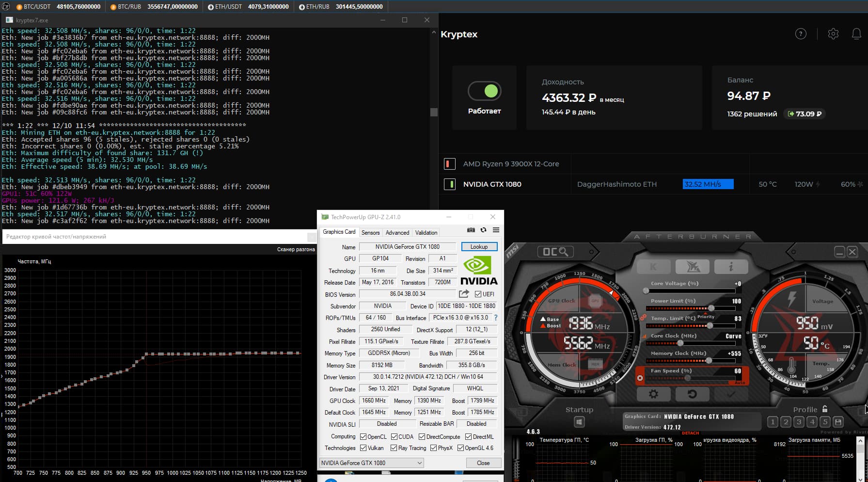Toggle the Vulkan checkbox
Screen dimensions: 868x482
pyautogui.click(x=363, y=448)
